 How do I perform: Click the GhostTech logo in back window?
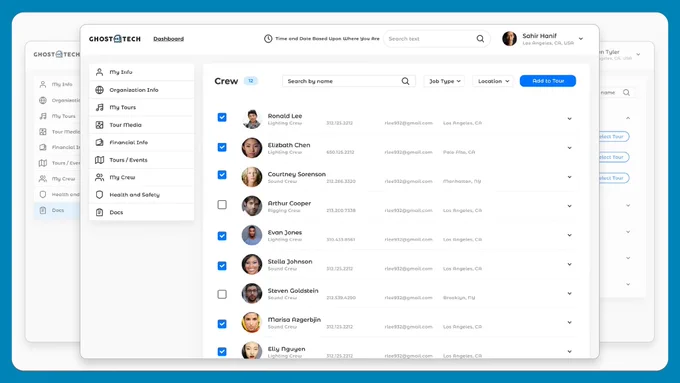pos(57,55)
